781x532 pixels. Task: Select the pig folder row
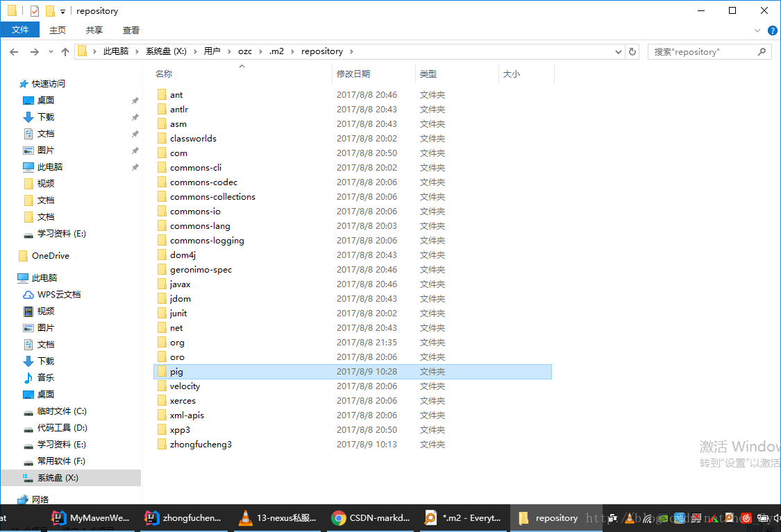(353, 372)
